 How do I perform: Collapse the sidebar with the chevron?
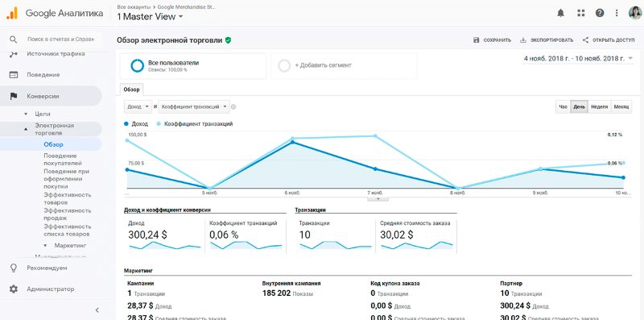pyautogui.click(x=97, y=310)
